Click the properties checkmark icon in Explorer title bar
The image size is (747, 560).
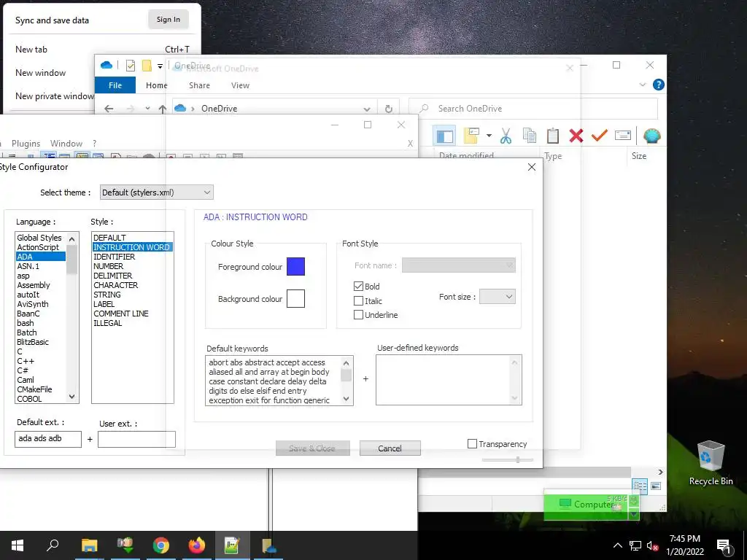(x=130, y=66)
